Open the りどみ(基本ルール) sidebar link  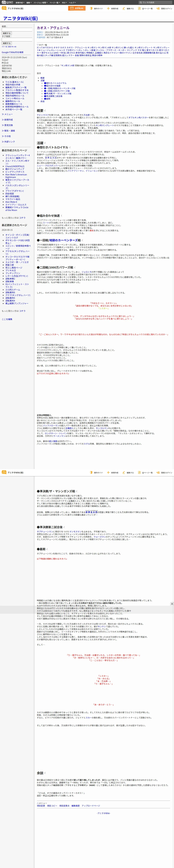(x=14, y=82)
